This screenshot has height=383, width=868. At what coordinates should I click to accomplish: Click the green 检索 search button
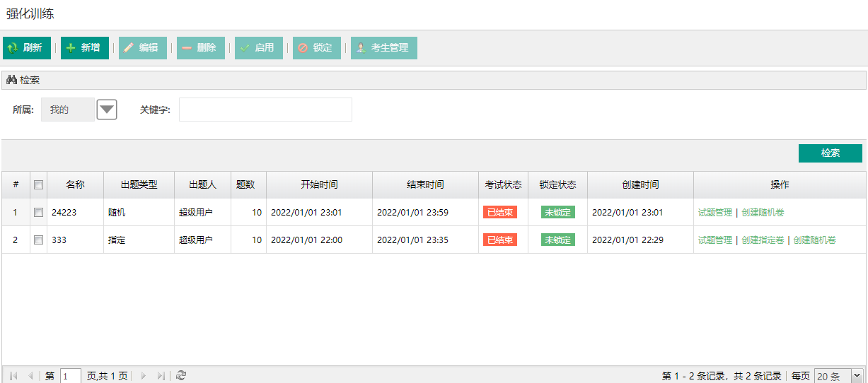(x=830, y=153)
